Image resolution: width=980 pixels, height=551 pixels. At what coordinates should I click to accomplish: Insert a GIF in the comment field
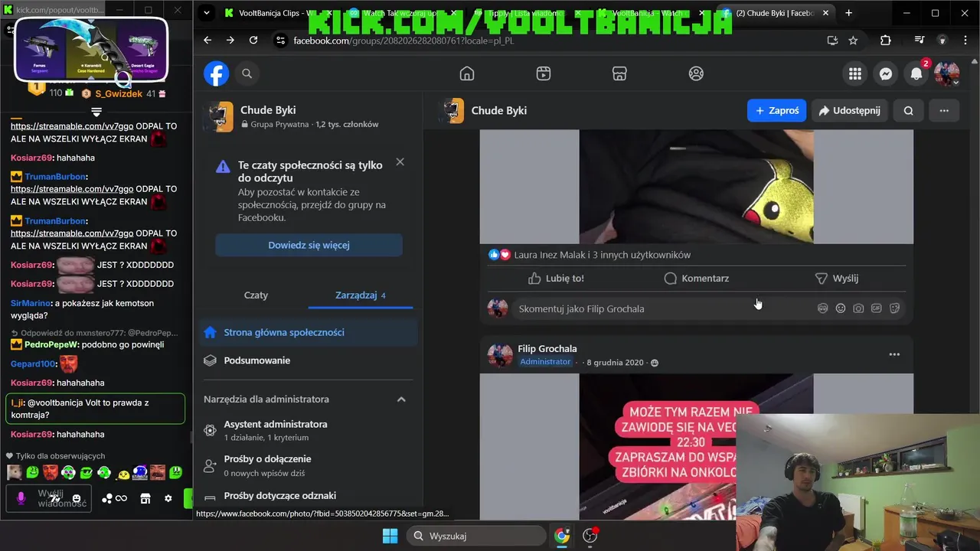pos(877,308)
